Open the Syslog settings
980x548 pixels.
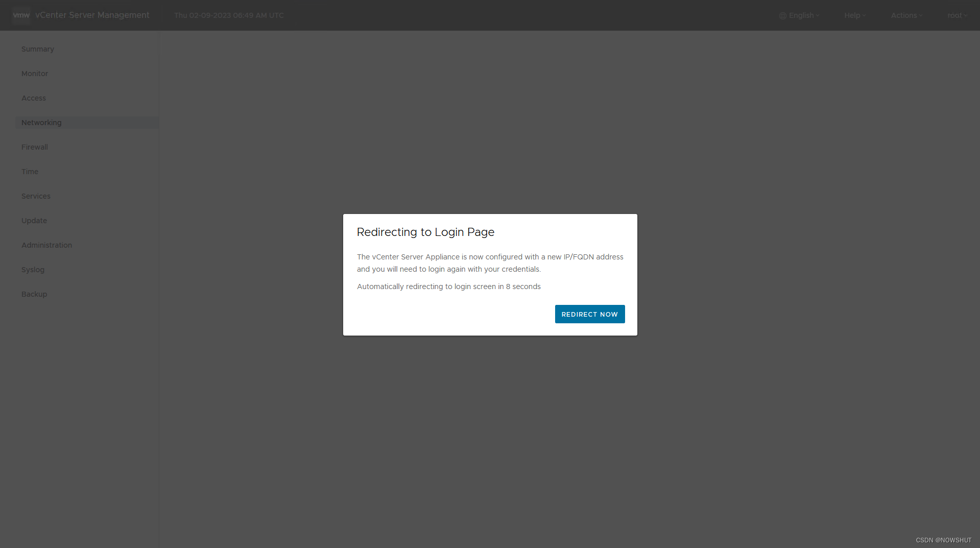click(x=33, y=270)
